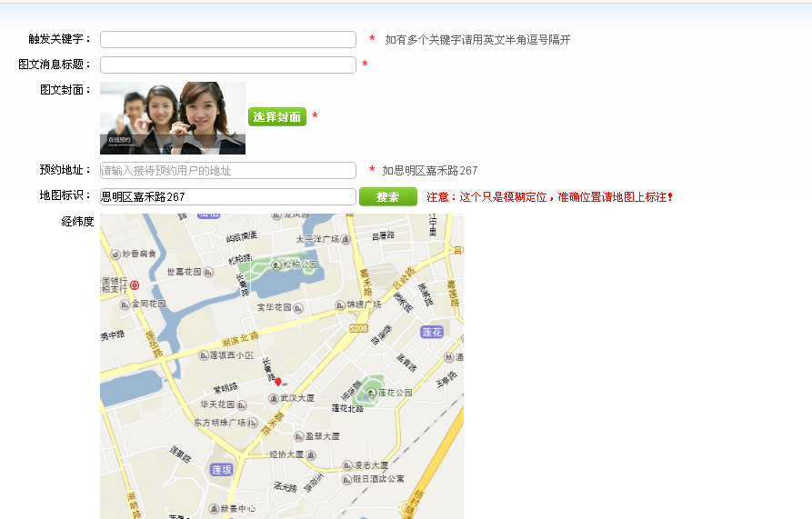Click the 莲坂 district label on map
Screen dimensions: 812x519
(222, 469)
